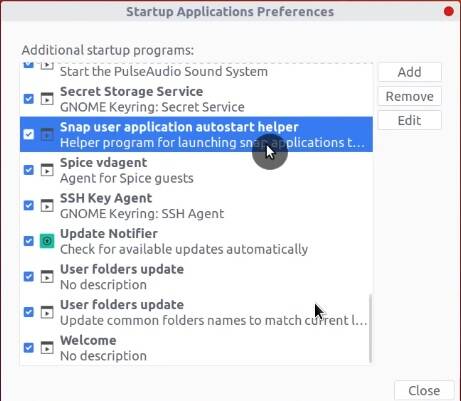Viewport: 461px width, 401px height.
Task: Remove the selected startup program
Action: (409, 96)
